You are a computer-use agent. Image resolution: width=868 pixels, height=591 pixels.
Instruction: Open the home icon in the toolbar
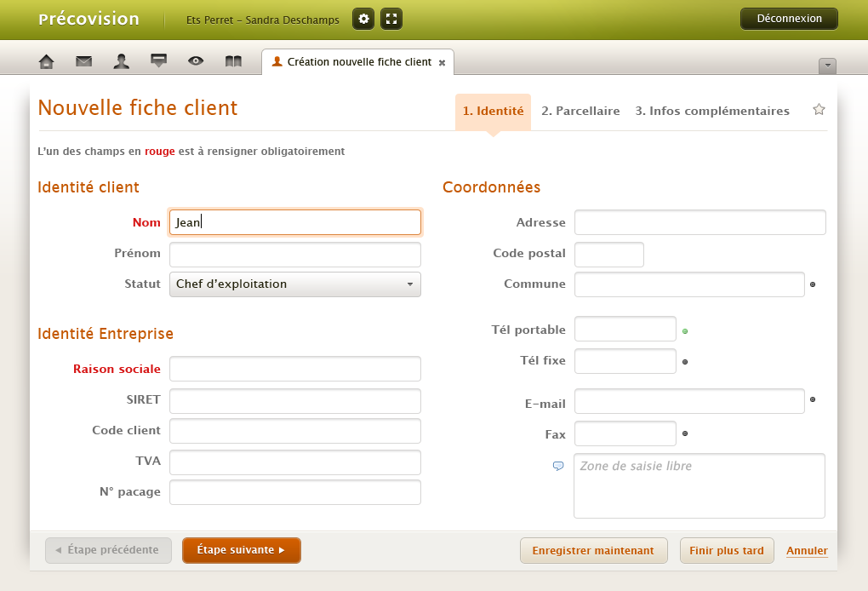(47, 61)
